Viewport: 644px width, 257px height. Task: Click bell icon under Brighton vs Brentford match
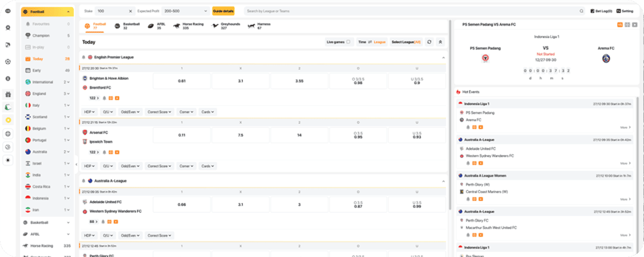tap(104, 98)
